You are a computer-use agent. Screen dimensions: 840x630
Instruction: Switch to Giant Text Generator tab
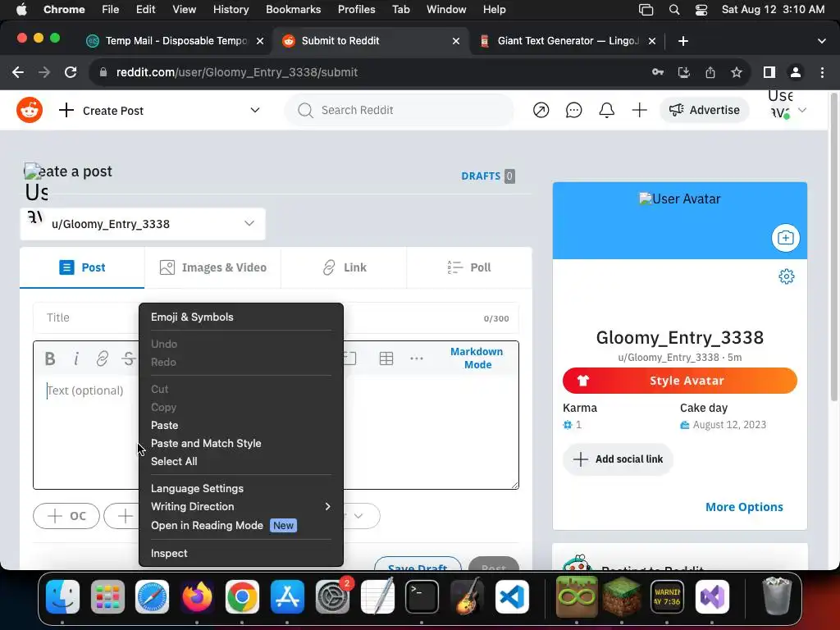[x=568, y=41]
